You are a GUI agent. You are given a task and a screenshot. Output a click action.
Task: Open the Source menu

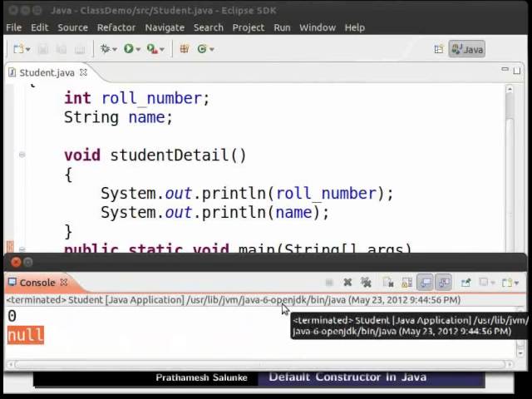[x=72, y=27]
